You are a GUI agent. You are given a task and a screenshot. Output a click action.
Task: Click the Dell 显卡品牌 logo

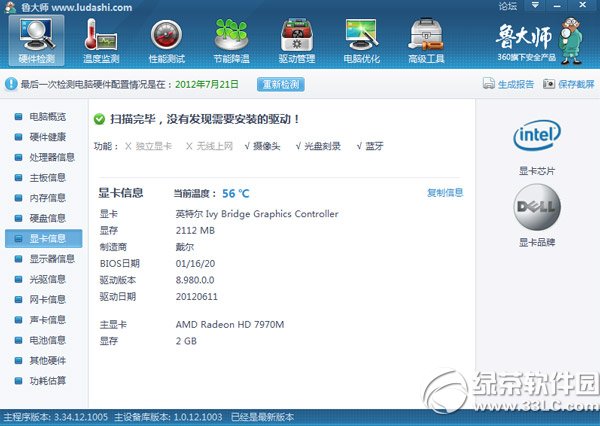click(537, 207)
